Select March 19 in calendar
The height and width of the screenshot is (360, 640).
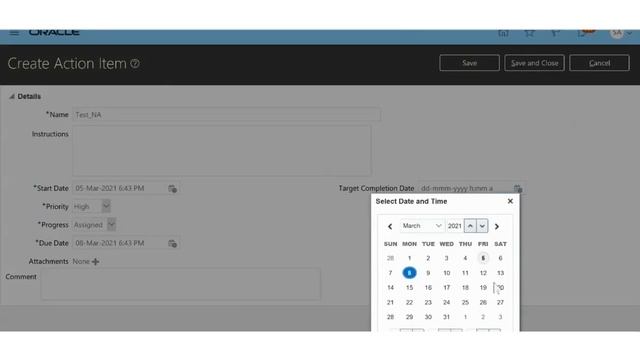click(x=483, y=287)
